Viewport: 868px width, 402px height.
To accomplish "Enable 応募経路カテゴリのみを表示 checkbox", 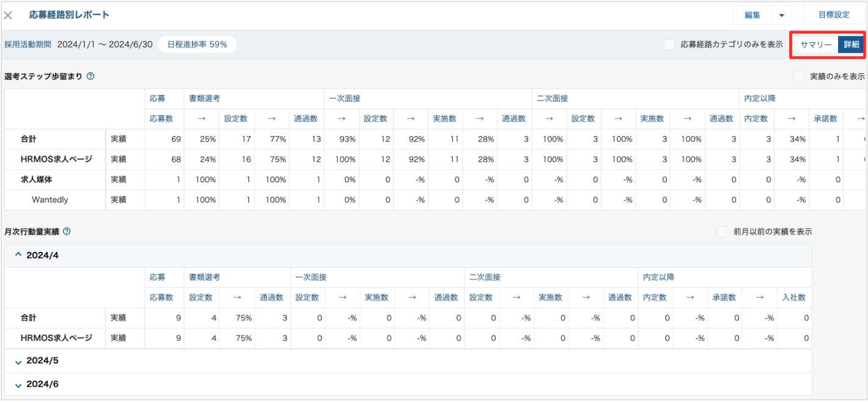I will click(670, 45).
